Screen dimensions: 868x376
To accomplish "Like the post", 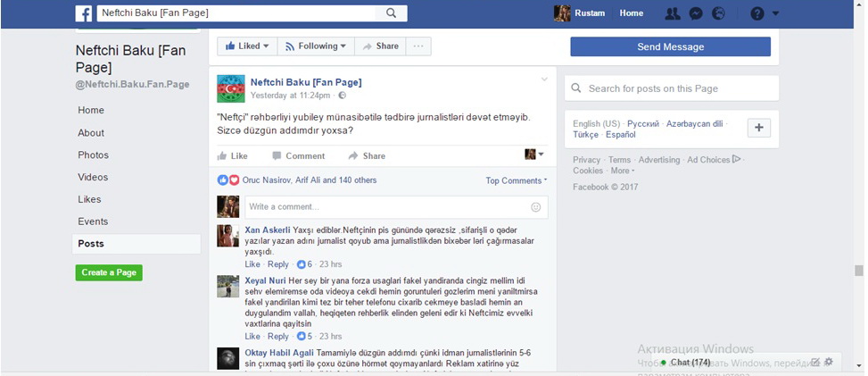I will pos(233,155).
